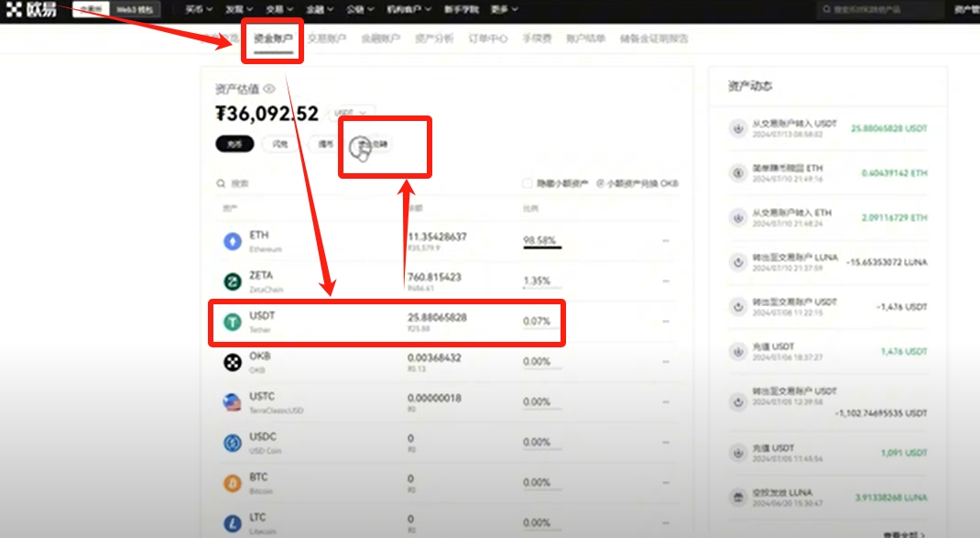Click the Bitcoin (BTC) coin icon
980x538 pixels.
click(x=233, y=483)
